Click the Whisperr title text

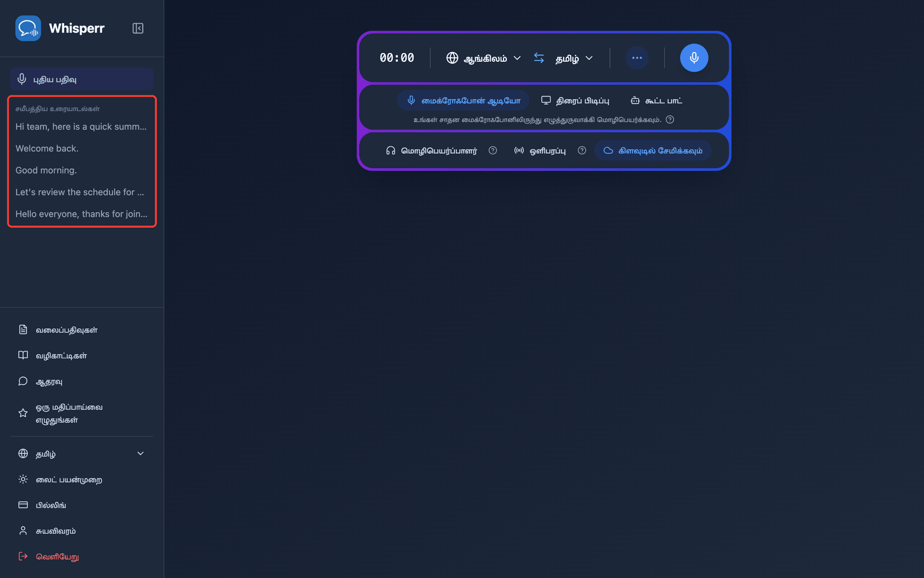(77, 28)
